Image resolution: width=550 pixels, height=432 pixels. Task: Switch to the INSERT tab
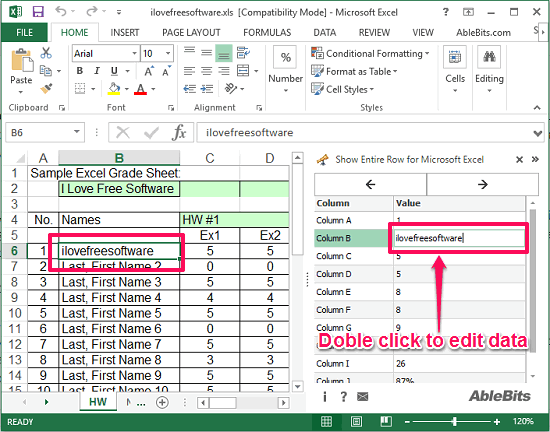(x=125, y=33)
